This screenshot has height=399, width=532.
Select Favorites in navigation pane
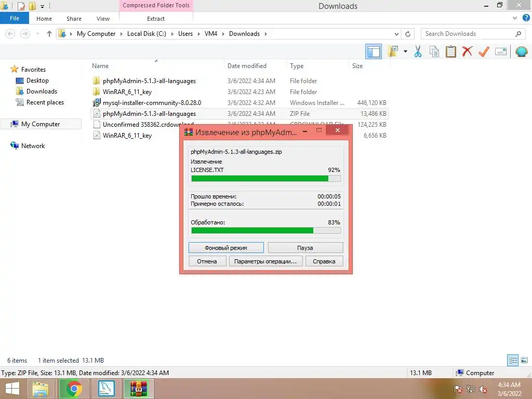coord(33,69)
